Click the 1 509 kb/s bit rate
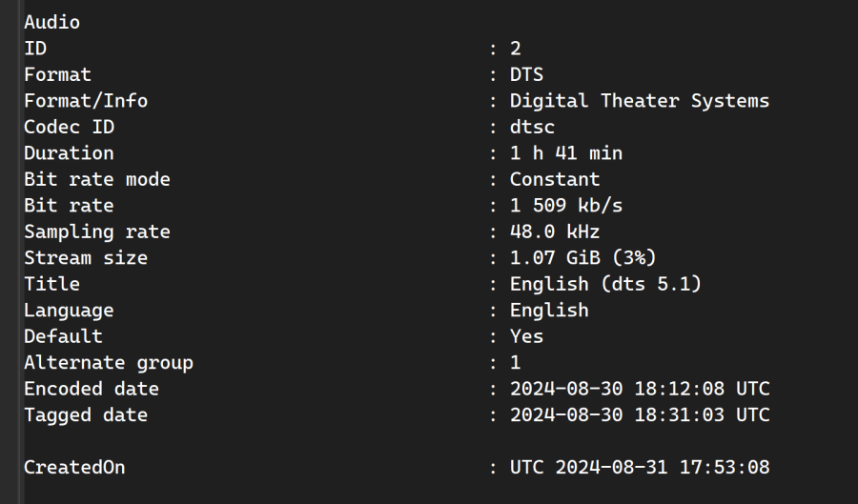Viewport: 858px width, 504px height. click(x=566, y=205)
